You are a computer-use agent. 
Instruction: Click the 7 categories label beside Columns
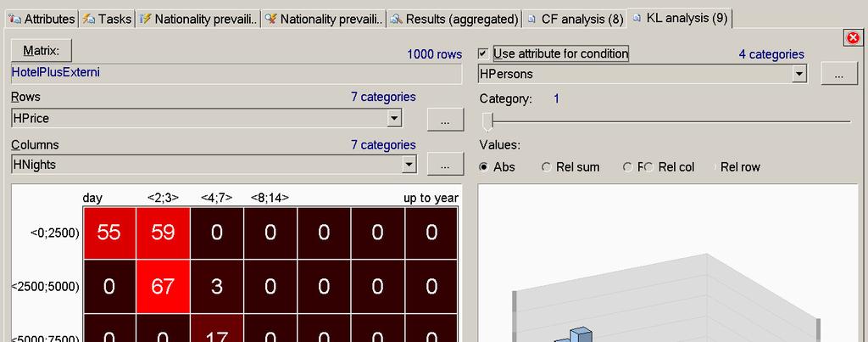tap(383, 145)
